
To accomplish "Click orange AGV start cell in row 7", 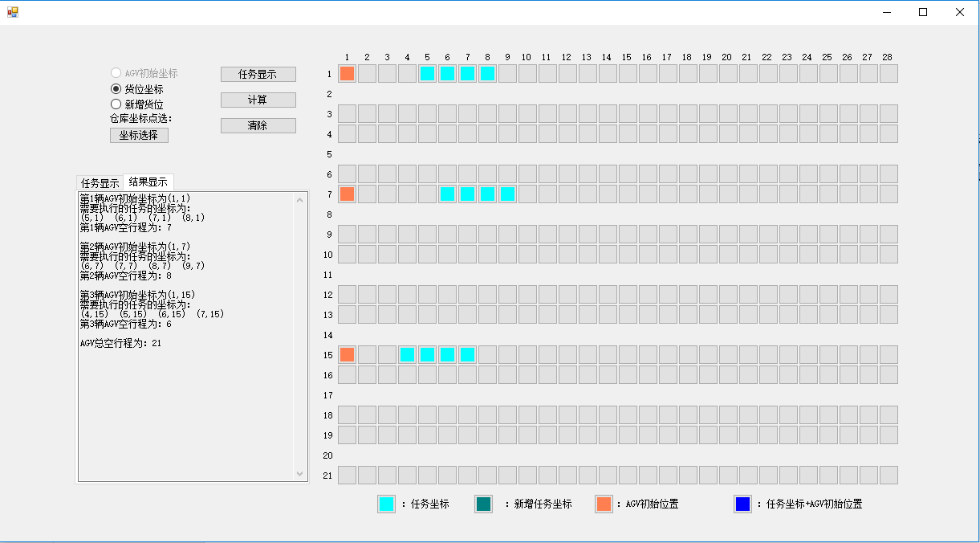I will pyautogui.click(x=347, y=194).
